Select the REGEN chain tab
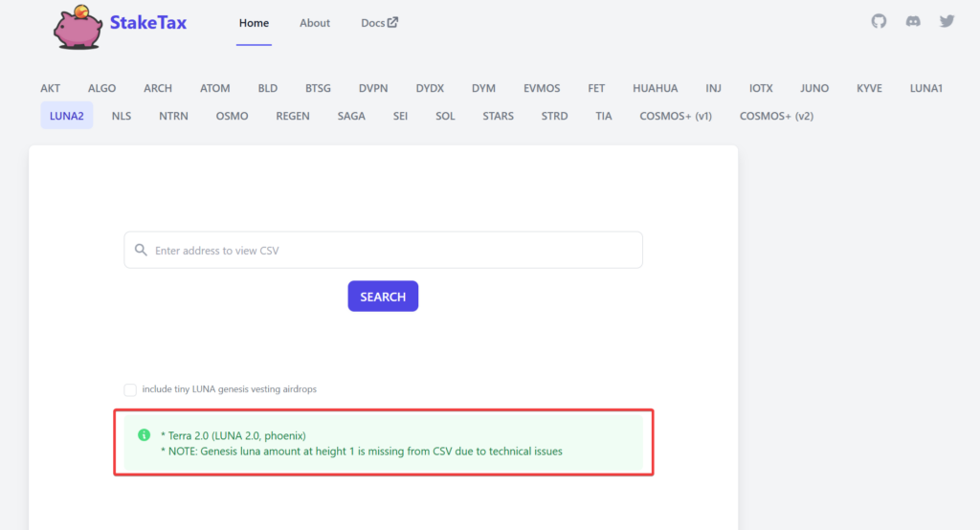Screen dimensions: 980x530 click(293, 116)
